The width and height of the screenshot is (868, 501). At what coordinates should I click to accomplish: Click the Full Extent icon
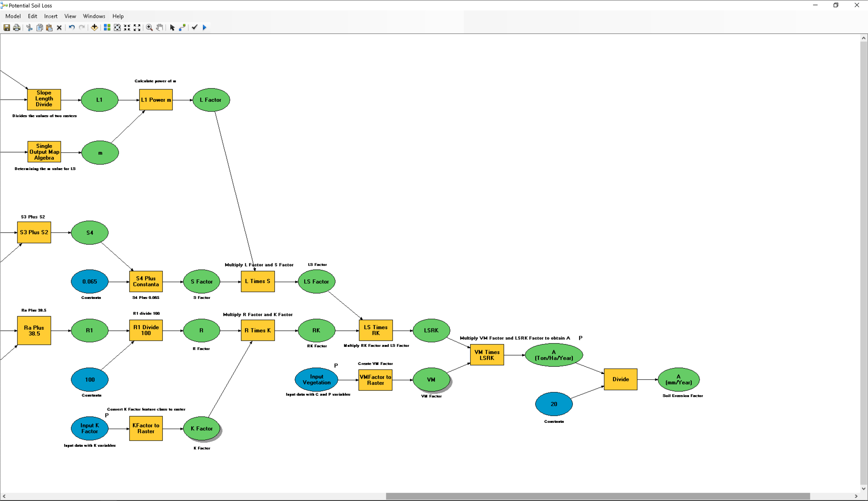click(117, 27)
